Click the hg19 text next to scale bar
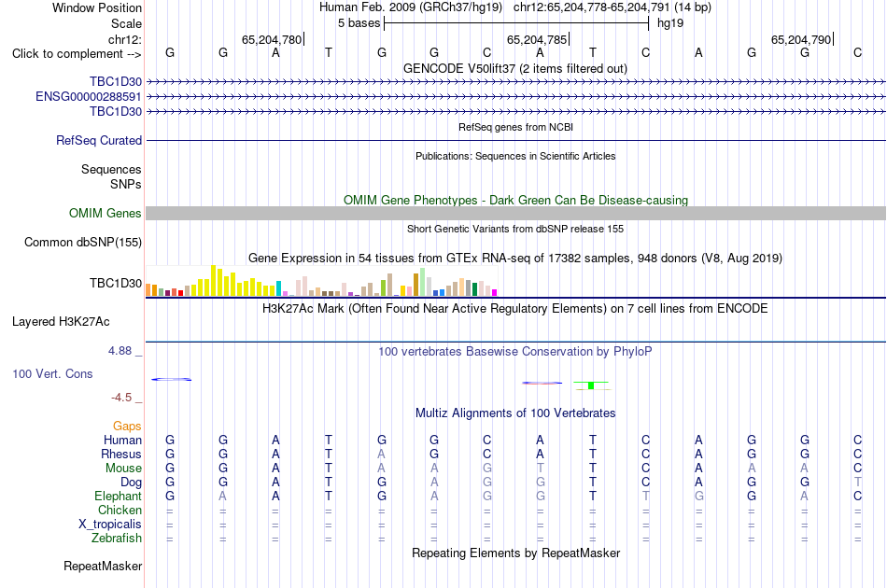Viewport: 887px width, 588px height. (x=670, y=23)
